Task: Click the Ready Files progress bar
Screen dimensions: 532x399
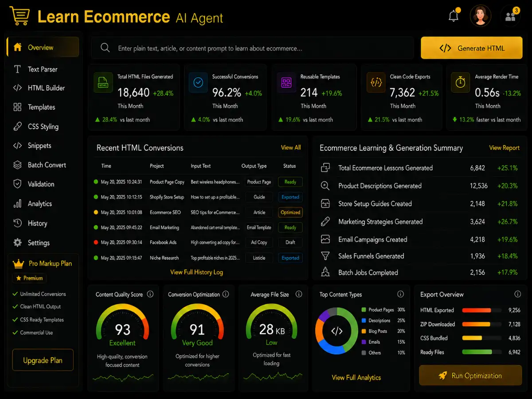Action: [x=482, y=352]
